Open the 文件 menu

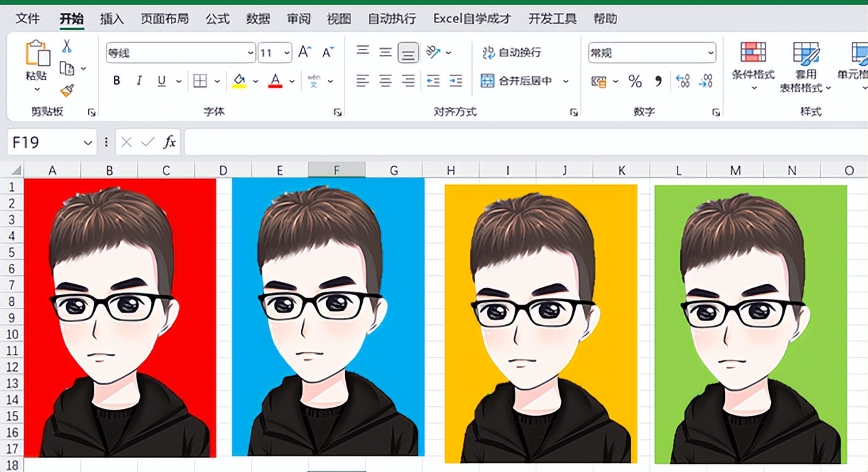28,18
